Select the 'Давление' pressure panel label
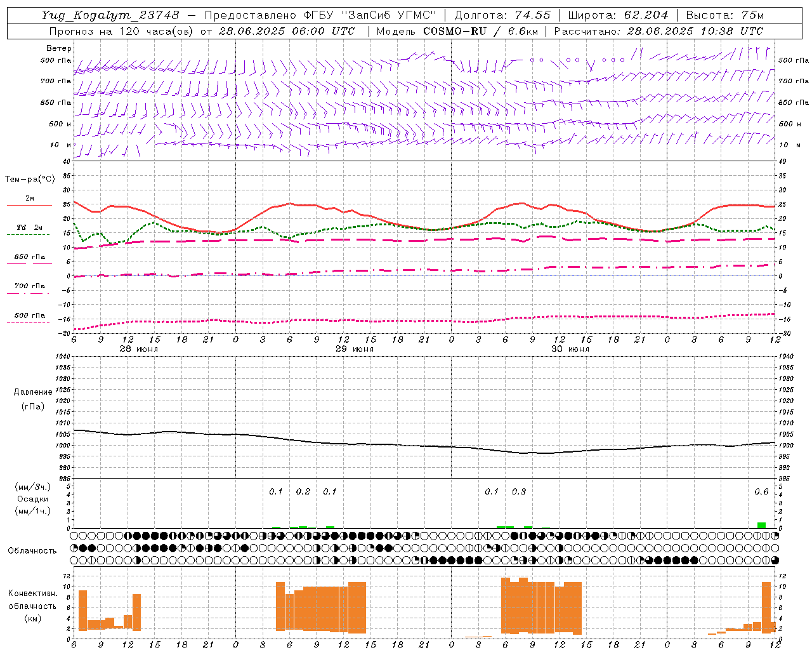This screenshot has height=650, width=812. [32, 392]
